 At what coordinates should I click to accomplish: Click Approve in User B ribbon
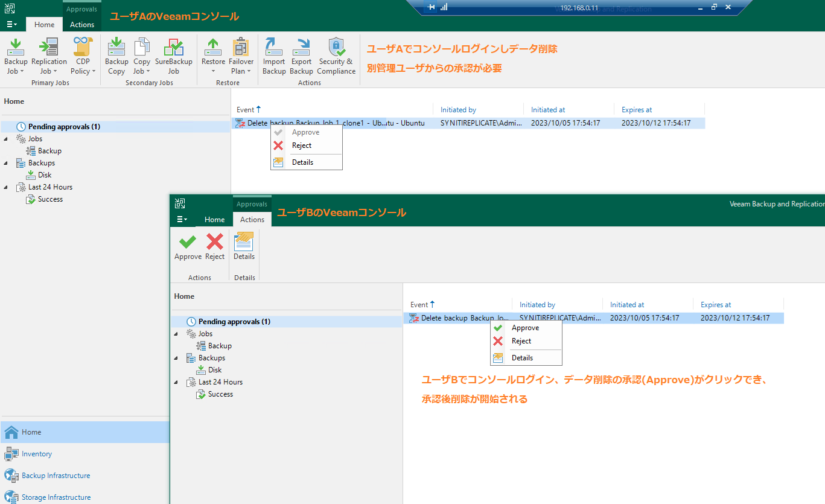click(188, 247)
